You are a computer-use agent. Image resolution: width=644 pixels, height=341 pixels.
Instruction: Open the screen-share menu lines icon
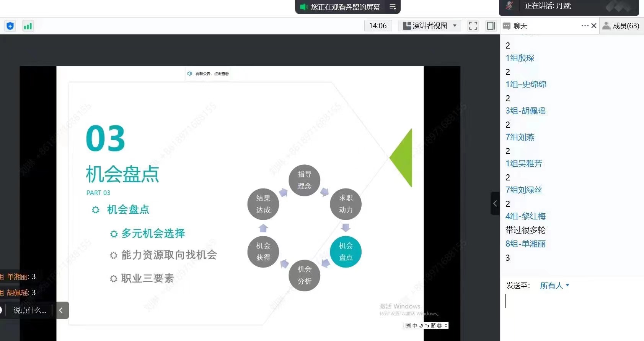point(393,7)
